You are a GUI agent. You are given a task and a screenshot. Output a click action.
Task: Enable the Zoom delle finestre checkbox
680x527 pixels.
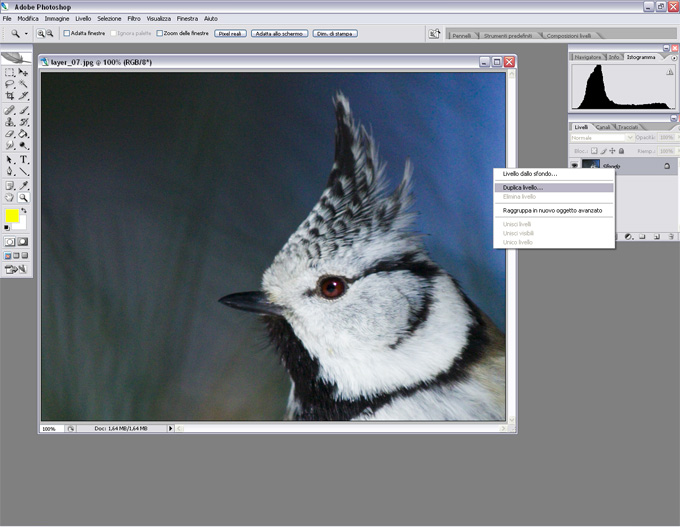pos(160,33)
